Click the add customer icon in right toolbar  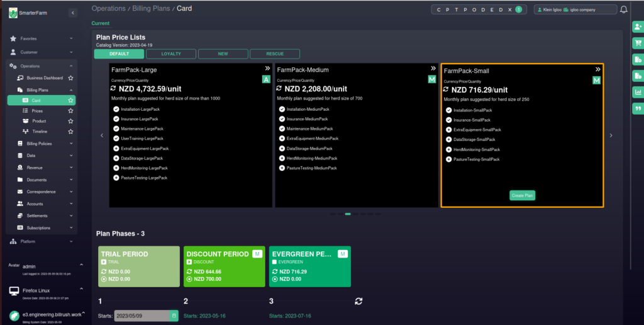(x=638, y=26)
